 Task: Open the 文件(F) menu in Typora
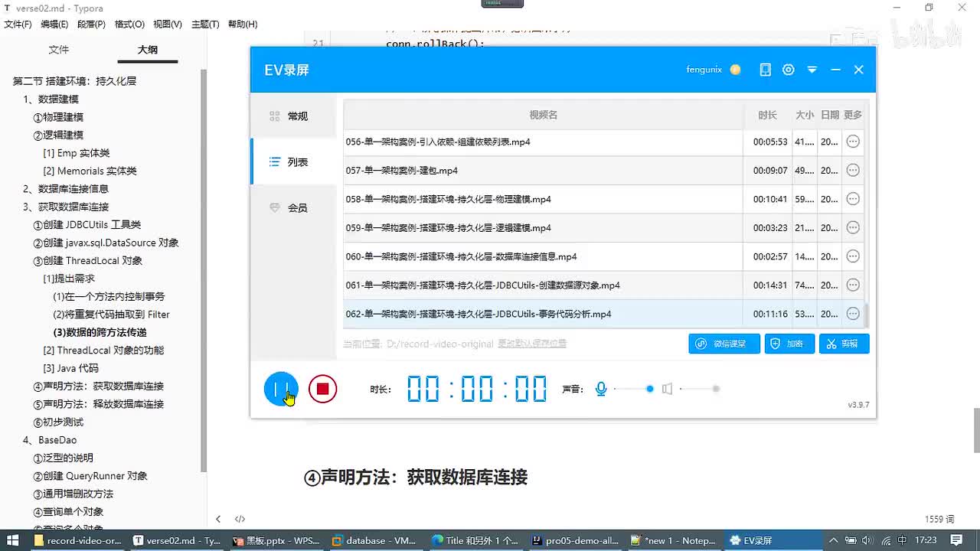[18, 24]
